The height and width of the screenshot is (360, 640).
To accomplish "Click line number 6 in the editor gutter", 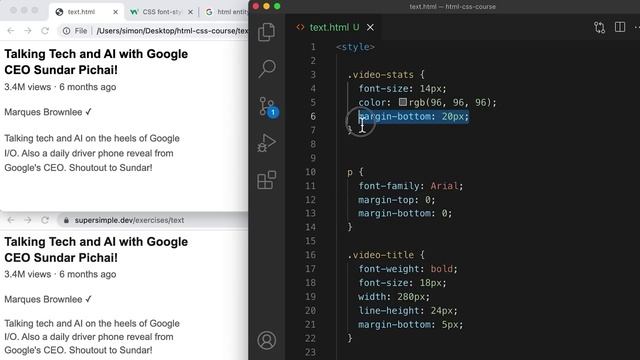I will point(313,116).
